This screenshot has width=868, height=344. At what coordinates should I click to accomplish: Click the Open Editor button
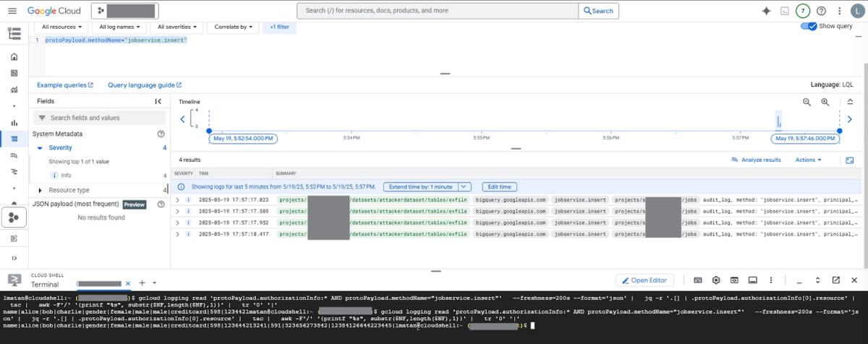644,280
